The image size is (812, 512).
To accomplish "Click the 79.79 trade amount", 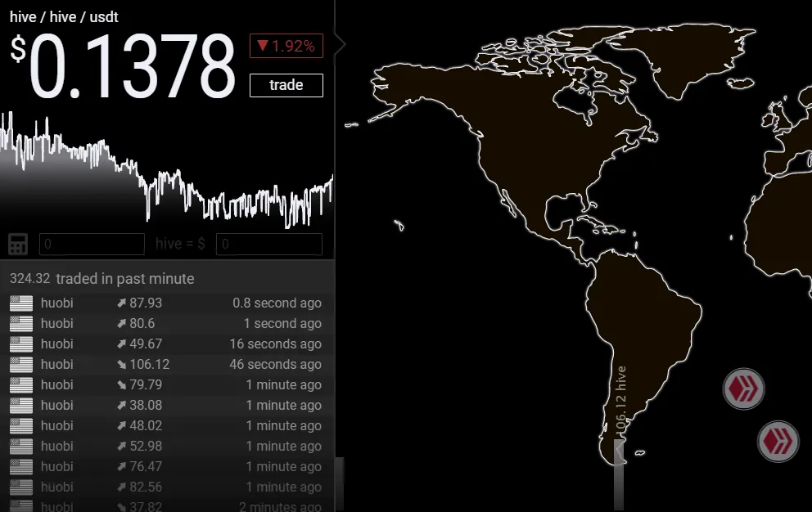I will pyautogui.click(x=146, y=384).
